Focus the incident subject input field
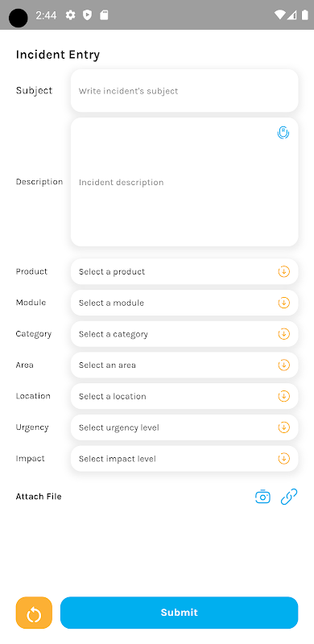 184,90
